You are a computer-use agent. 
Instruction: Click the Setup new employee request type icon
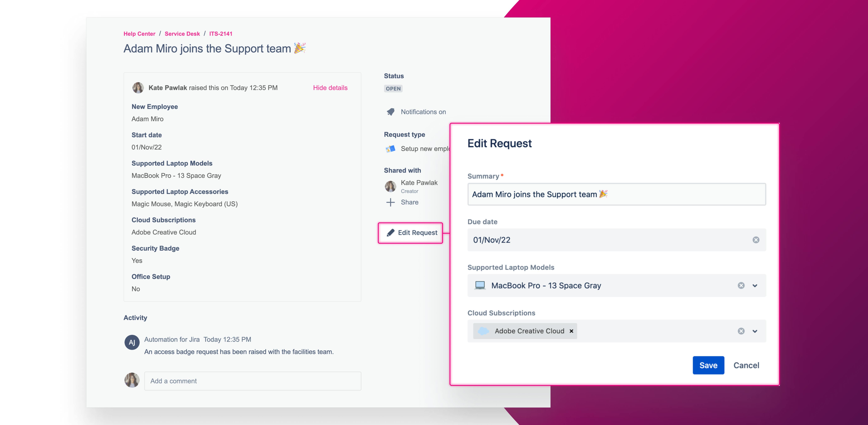391,149
